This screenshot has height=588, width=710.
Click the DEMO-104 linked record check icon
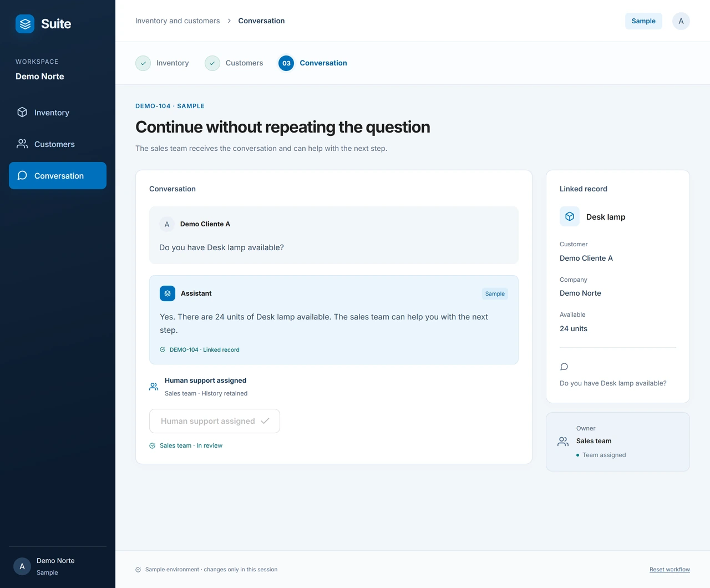[x=163, y=349]
